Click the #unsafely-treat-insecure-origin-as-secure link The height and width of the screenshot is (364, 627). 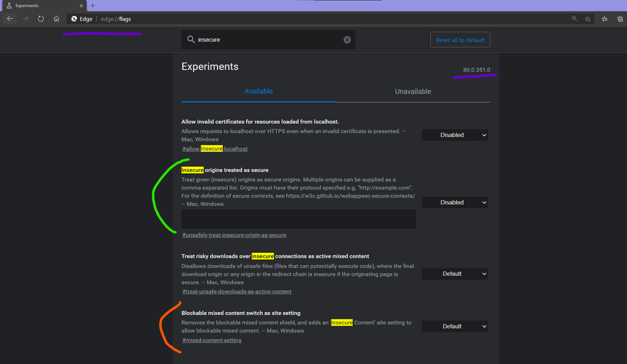234,235
